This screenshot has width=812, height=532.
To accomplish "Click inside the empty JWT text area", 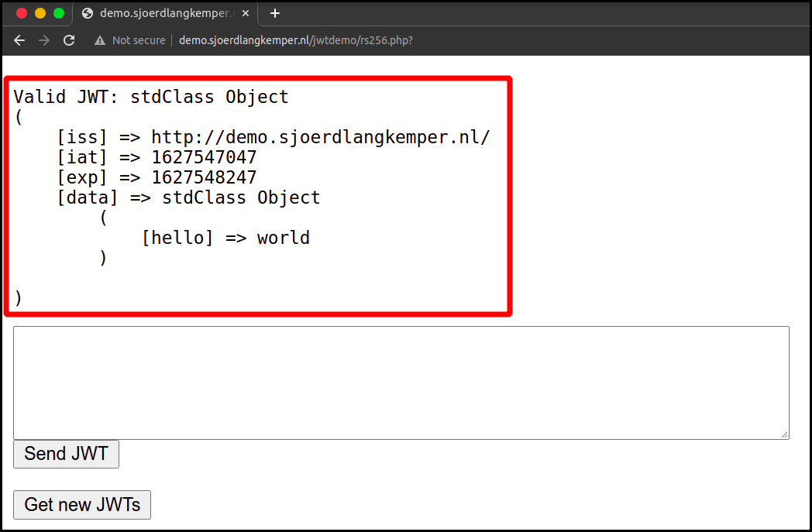I will (401, 382).
